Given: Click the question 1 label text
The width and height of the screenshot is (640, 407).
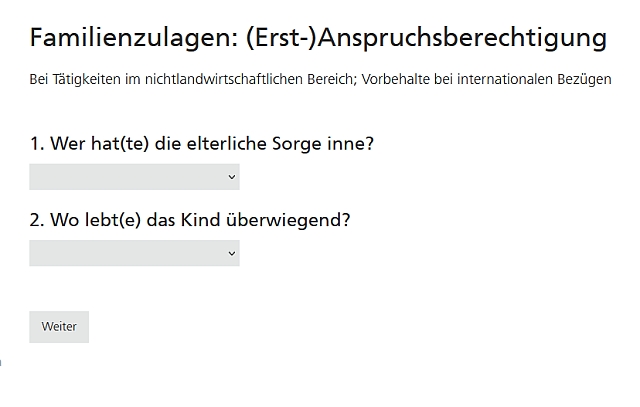Looking at the screenshot, I should tap(201, 144).
